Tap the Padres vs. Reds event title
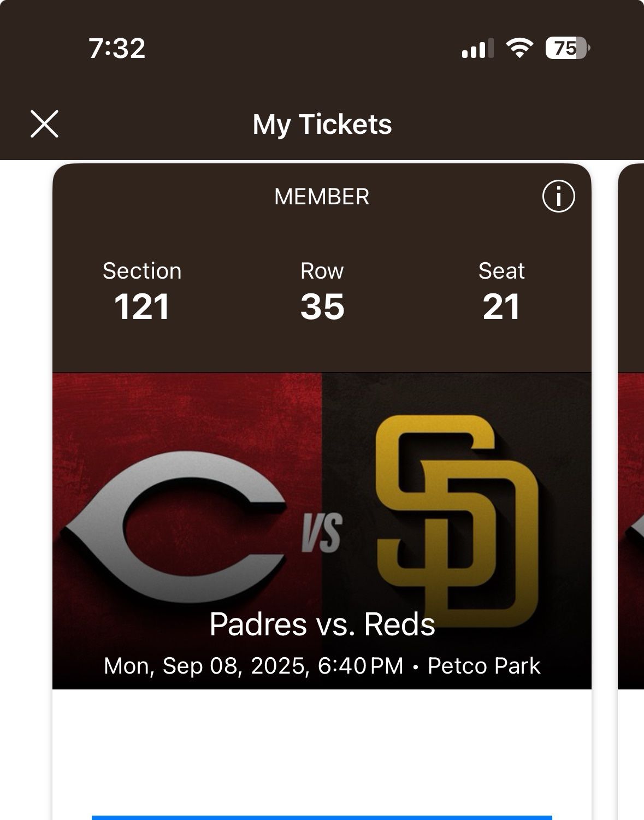Screen dimensions: 644x820 (322, 624)
